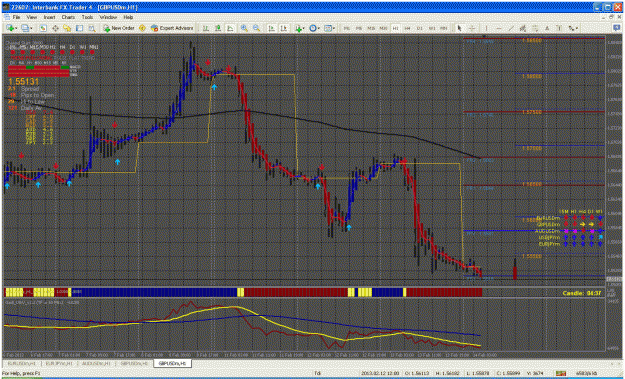The height and width of the screenshot is (379, 625).
Task: Click the H1 timeframe button
Action: pos(395,28)
